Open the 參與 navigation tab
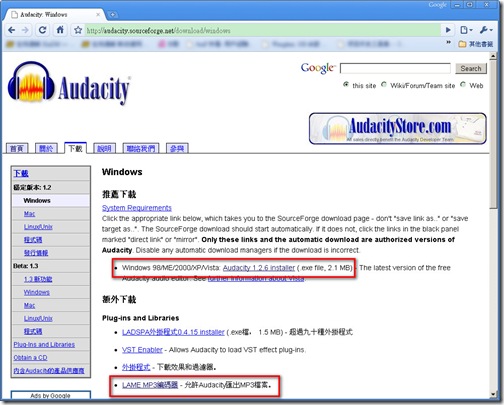Viewport: 504px width, 405px height. [177, 148]
